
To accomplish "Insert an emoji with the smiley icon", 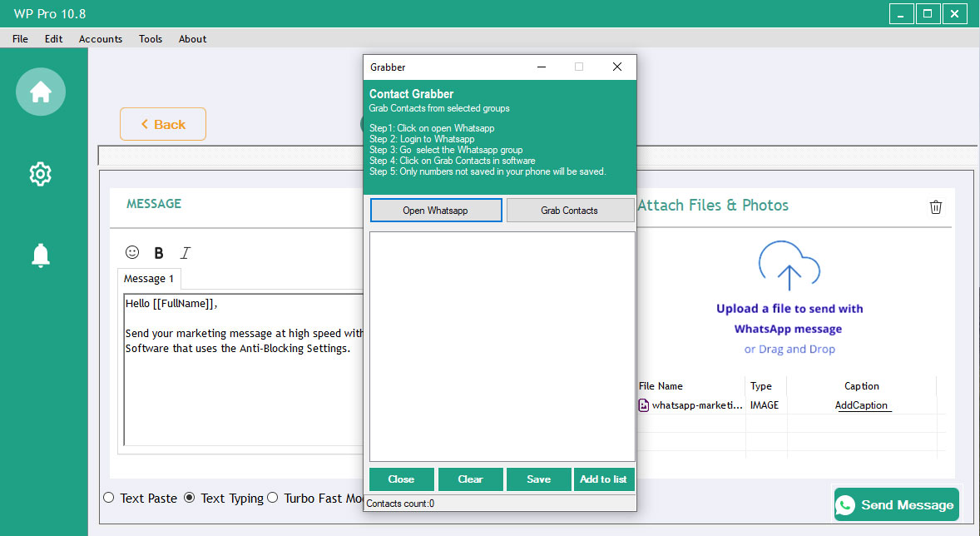I will 132,252.
